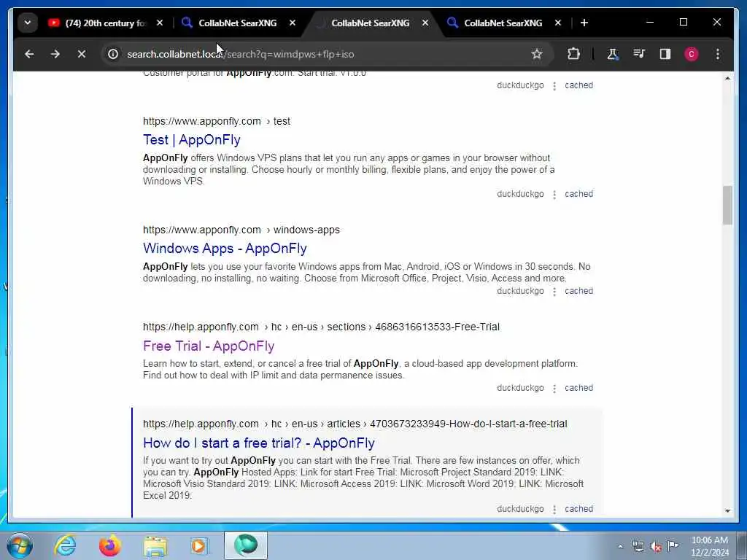Open the network tray icon
Screen dimensions: 747x560
click(x=638, y=547)
